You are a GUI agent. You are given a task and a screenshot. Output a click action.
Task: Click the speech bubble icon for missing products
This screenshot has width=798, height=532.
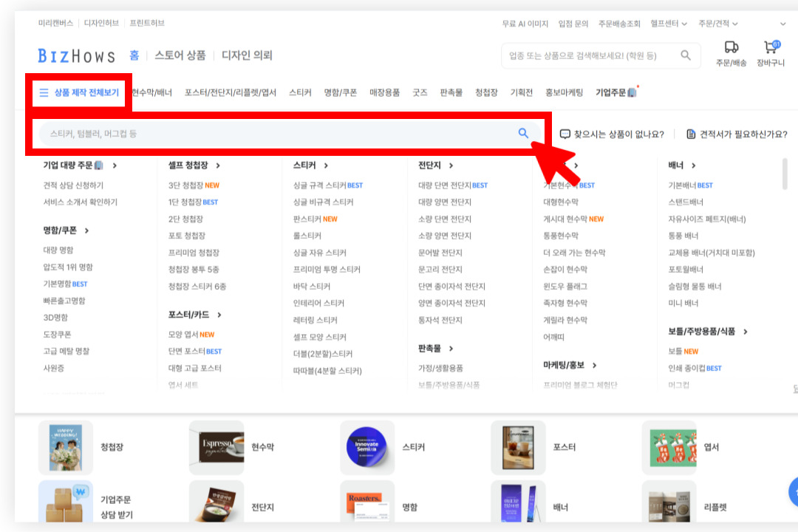coord(565,134)
